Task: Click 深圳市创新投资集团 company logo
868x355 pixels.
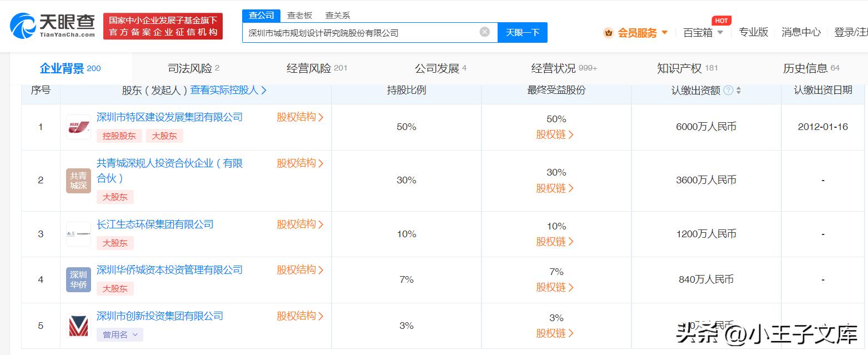Action: click(78, 326)
